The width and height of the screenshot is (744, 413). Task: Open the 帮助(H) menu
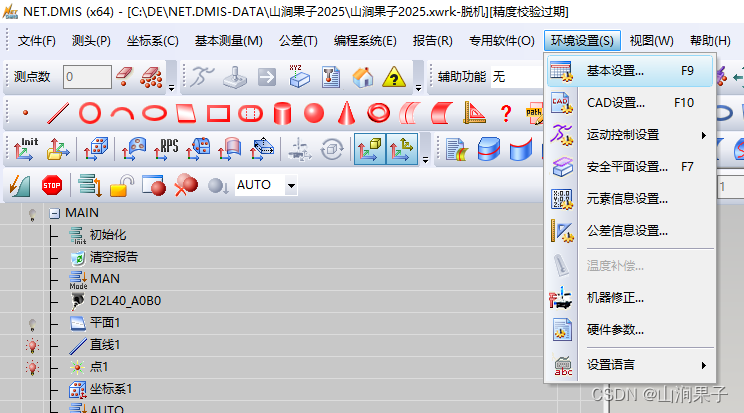(x=710, y=41)
